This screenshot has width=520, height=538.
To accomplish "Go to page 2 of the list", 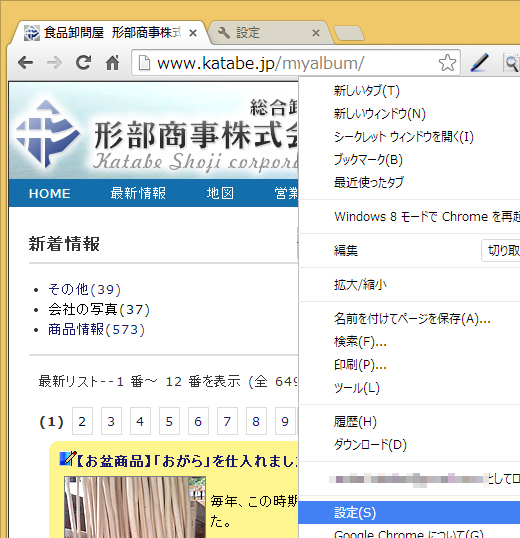I will pos(82,421).
